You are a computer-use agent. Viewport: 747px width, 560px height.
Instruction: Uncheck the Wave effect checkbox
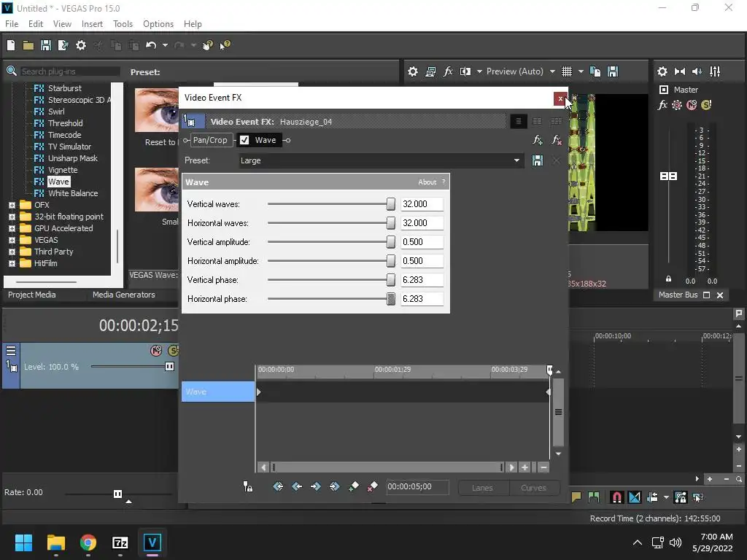[244, 140]
